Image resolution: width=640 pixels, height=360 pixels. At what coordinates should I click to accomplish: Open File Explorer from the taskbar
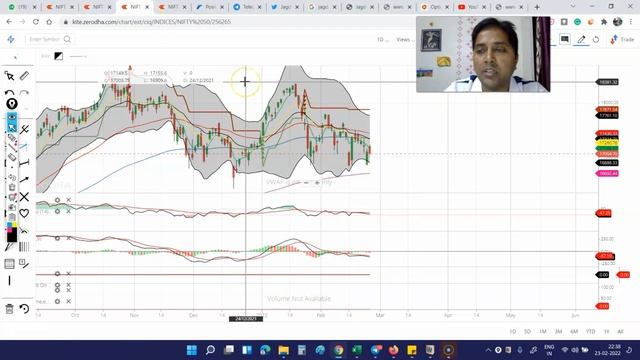(x=284, y=350)
